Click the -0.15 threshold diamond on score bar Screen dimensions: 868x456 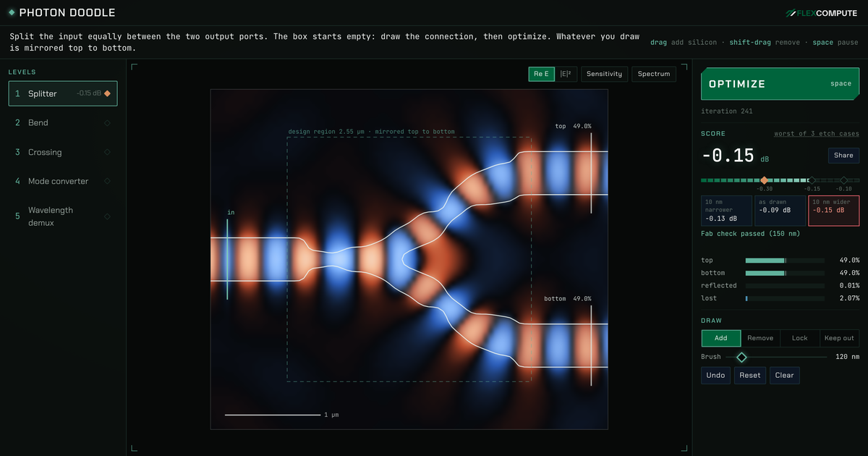click(x=812, y=180)
